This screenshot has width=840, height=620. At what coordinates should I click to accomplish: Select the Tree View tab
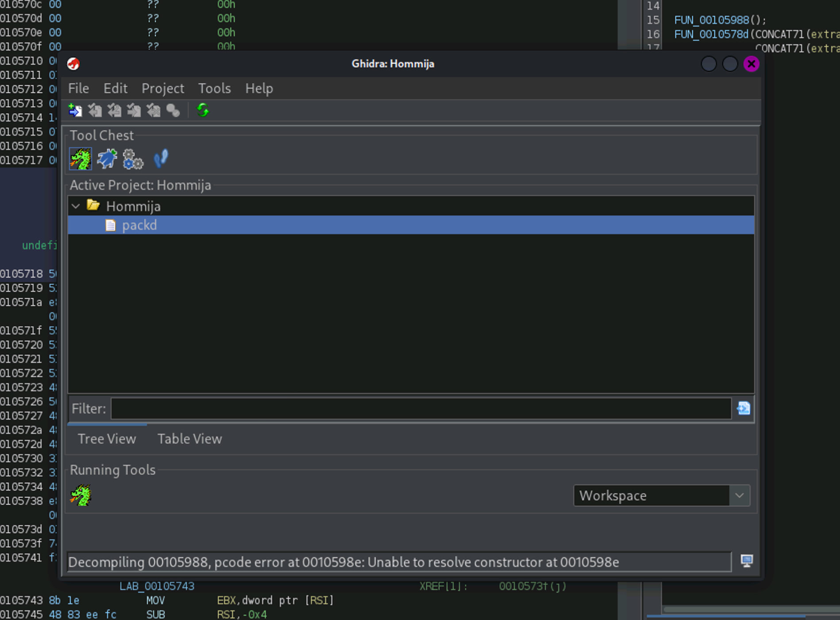click(107, 439)
